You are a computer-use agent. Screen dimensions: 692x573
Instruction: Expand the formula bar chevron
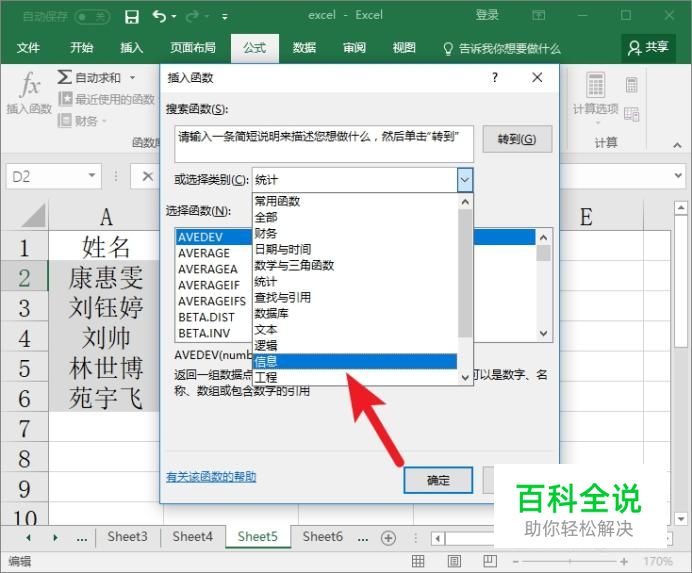pos(678,175)
